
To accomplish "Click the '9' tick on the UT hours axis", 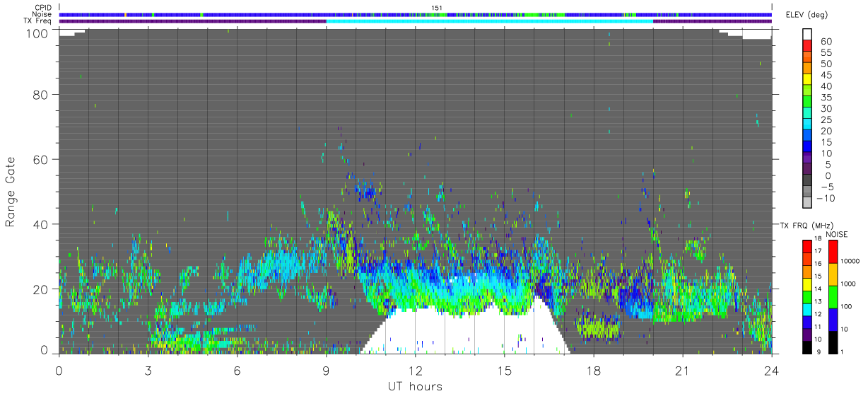I will coord(327,370).
